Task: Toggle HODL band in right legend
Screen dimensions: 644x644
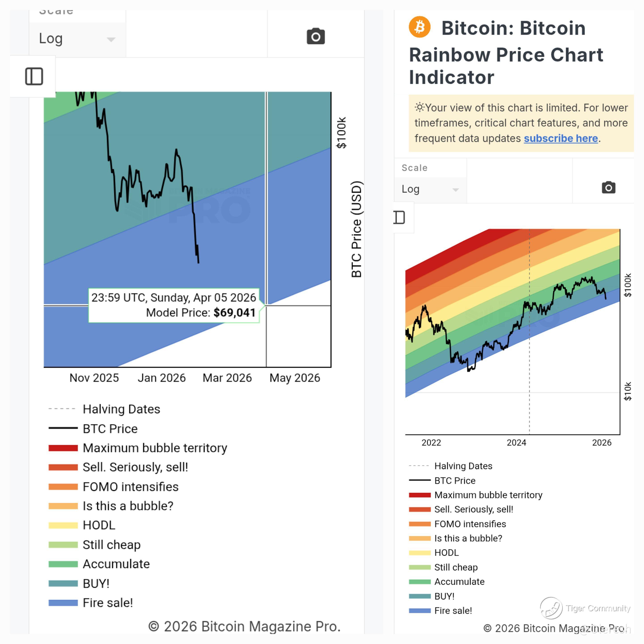Action: click(x=446, y=553)
